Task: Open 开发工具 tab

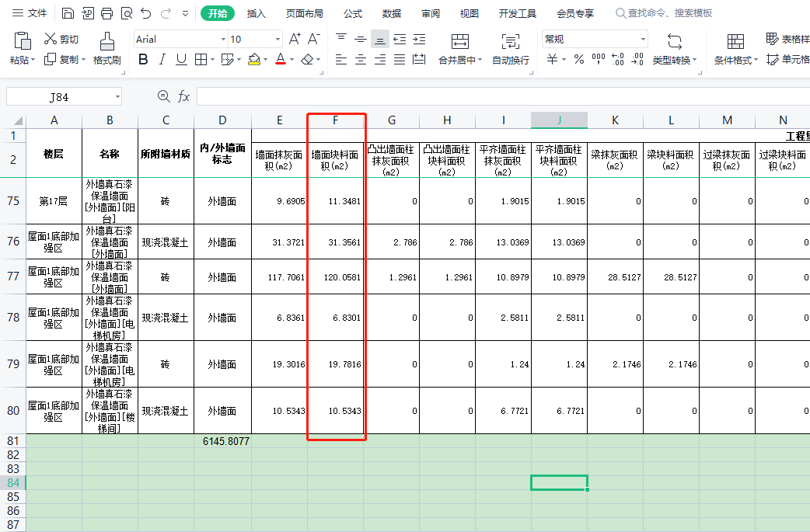Action: [517, 13]
